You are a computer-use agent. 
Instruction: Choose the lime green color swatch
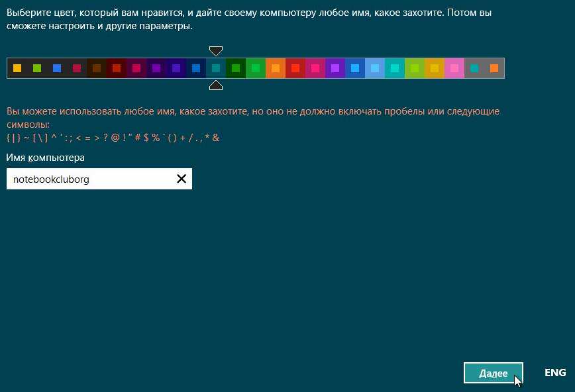coord(415,68)
